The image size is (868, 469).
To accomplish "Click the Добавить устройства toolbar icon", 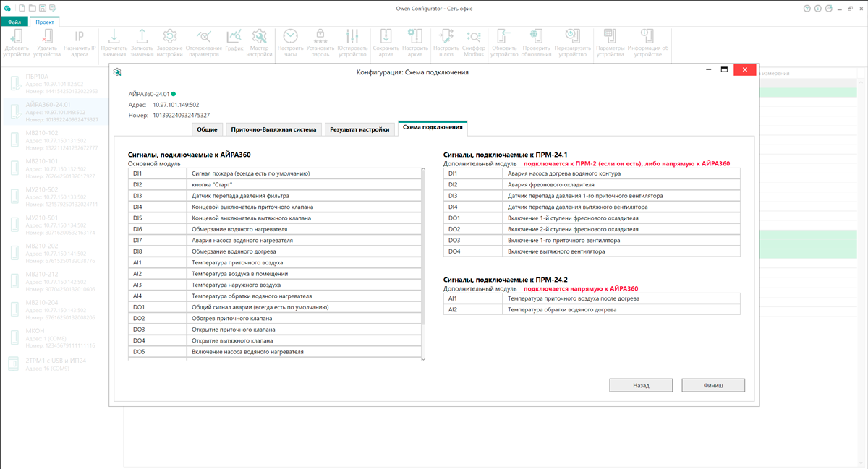I will 17,37.
